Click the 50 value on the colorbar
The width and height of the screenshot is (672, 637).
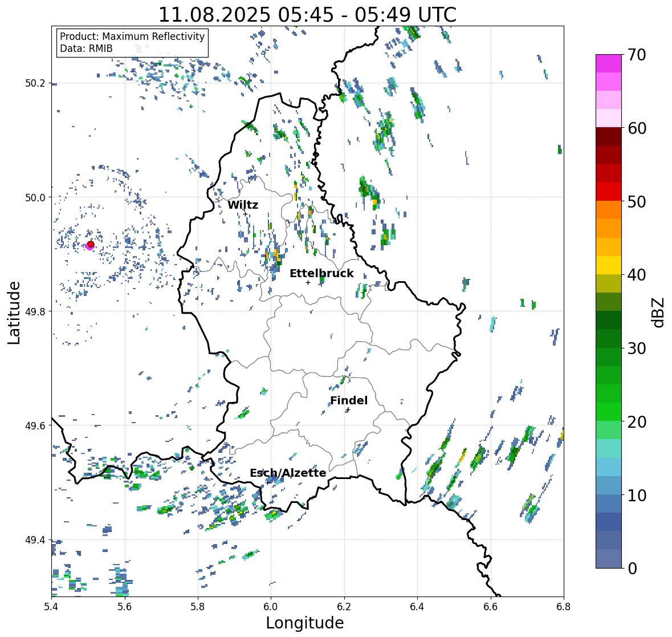637,201
